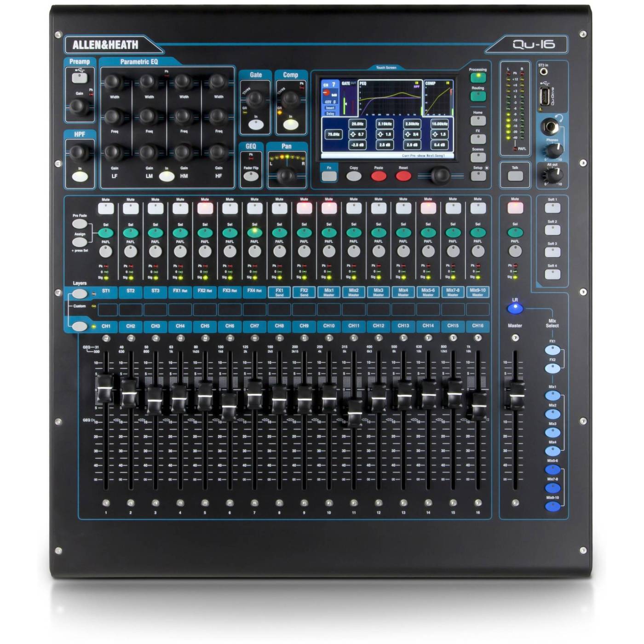This screenshot has height=644, width=644.
Task: Click the channel 11 fader
Action: (x=354, y=414)
